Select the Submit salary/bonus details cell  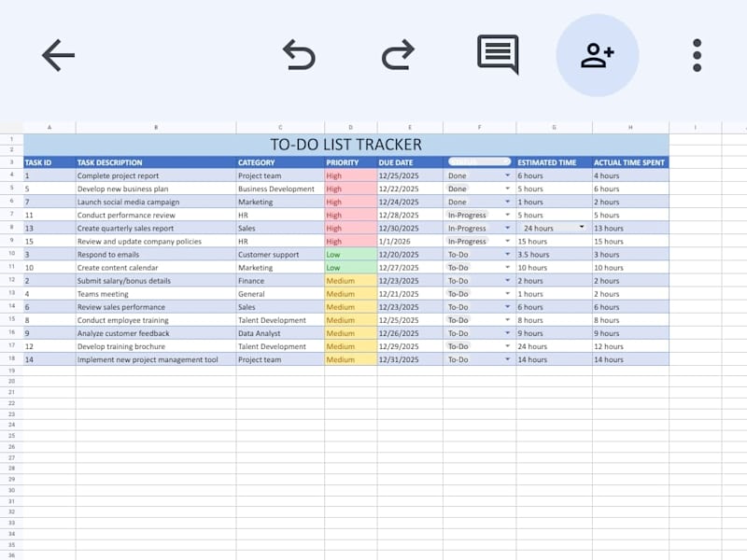156,281
